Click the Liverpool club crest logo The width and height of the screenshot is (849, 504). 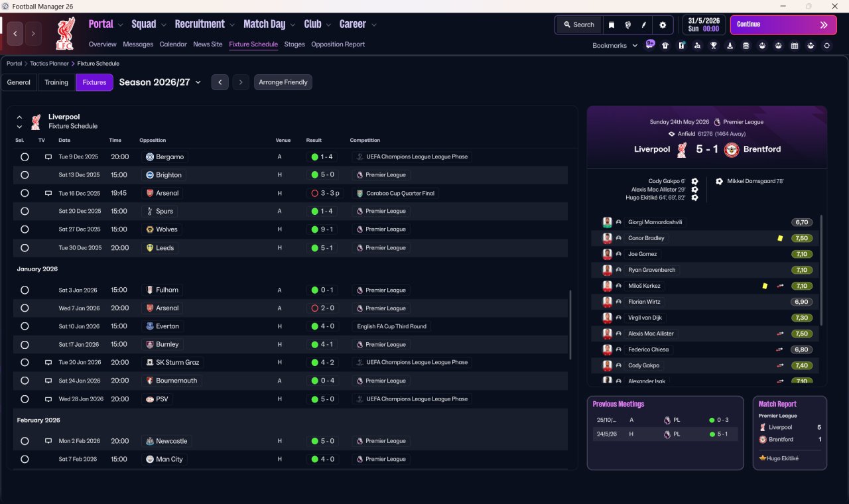pyautogui.click(x=64, y=33)
